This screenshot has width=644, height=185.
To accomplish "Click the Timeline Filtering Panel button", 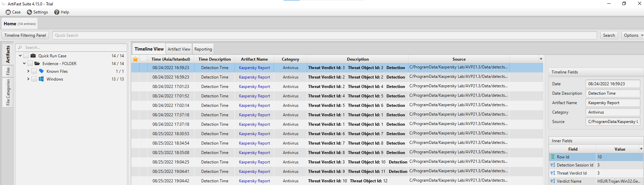I will coord(25,35).
